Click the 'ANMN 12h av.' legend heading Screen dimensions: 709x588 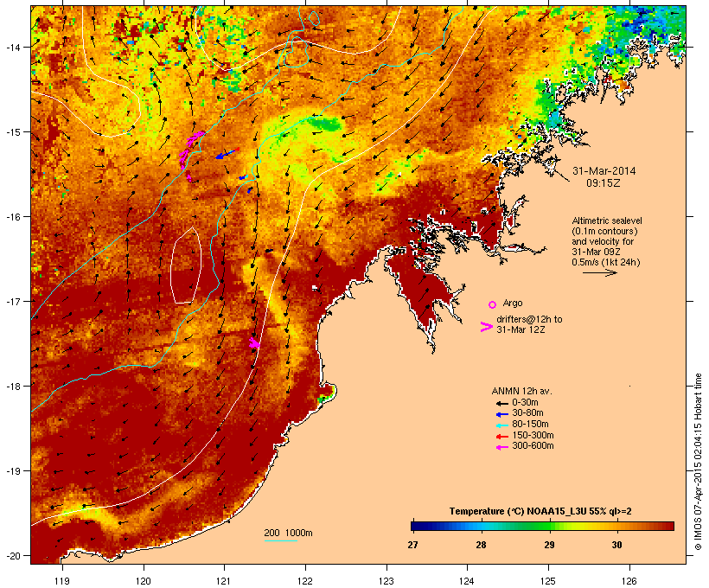521,391
